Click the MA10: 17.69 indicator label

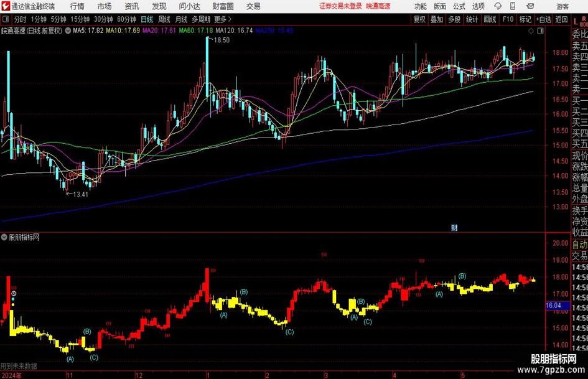click(x=123, y=30)
